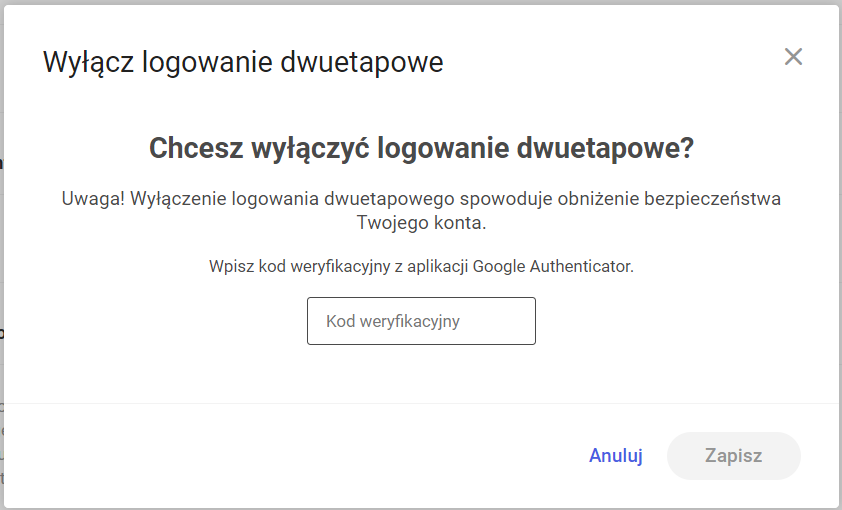Viewport: 842px width, 510px height.
Task: Select the word 'Uwaga!' in warning
Action: point(93,199)
